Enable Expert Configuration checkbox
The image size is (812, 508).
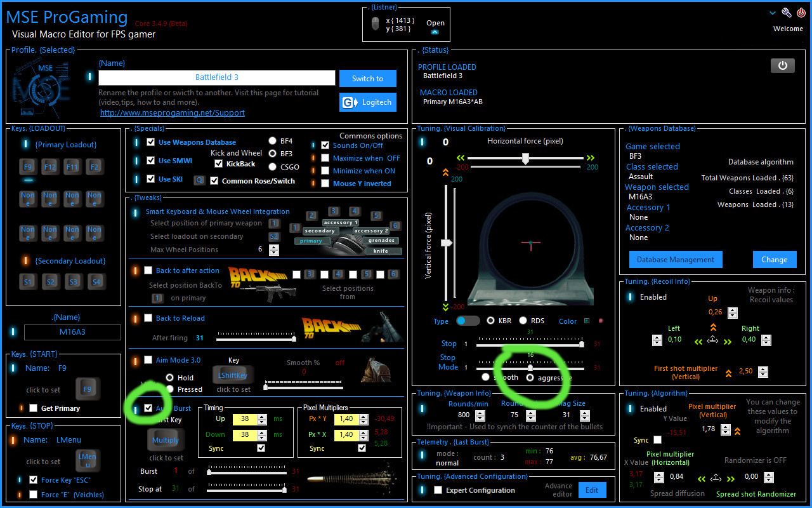tap(438, 490)
